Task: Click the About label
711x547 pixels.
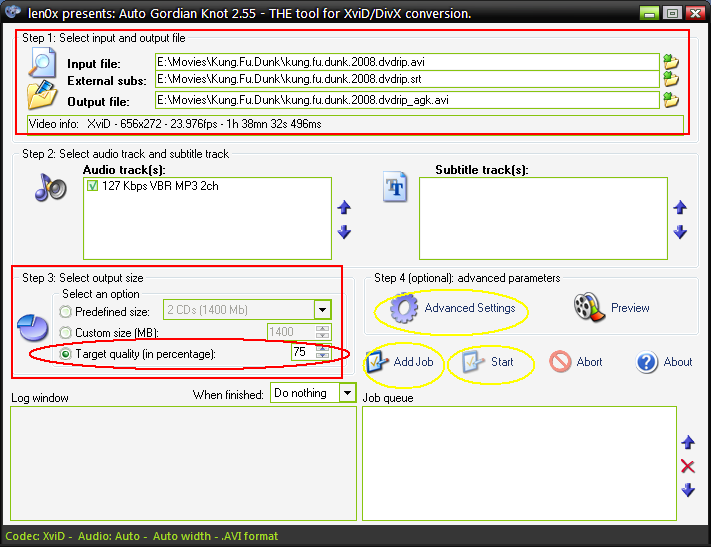Action: click(677, 362)
